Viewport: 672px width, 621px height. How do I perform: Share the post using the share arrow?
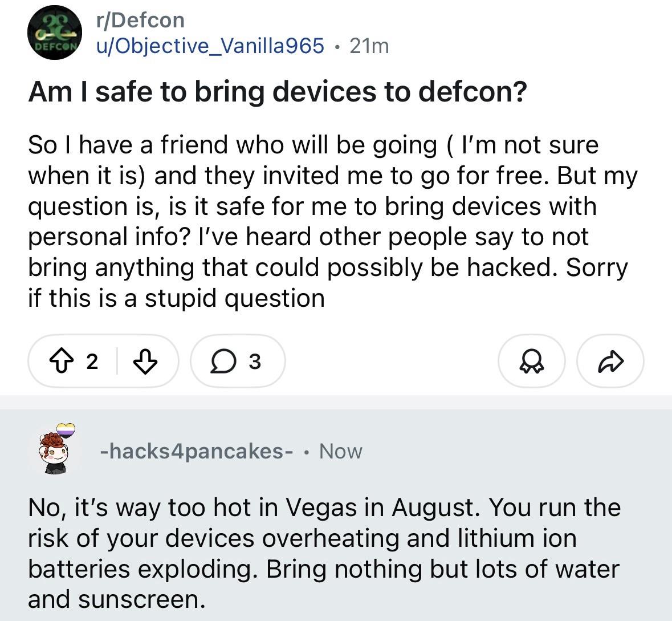point(610,360)
